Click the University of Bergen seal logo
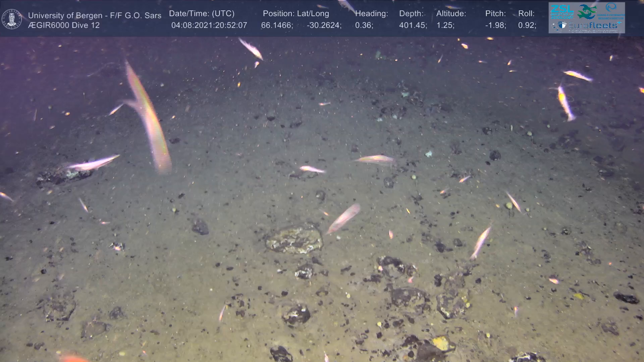644x362 pixels. coord(12,19)
